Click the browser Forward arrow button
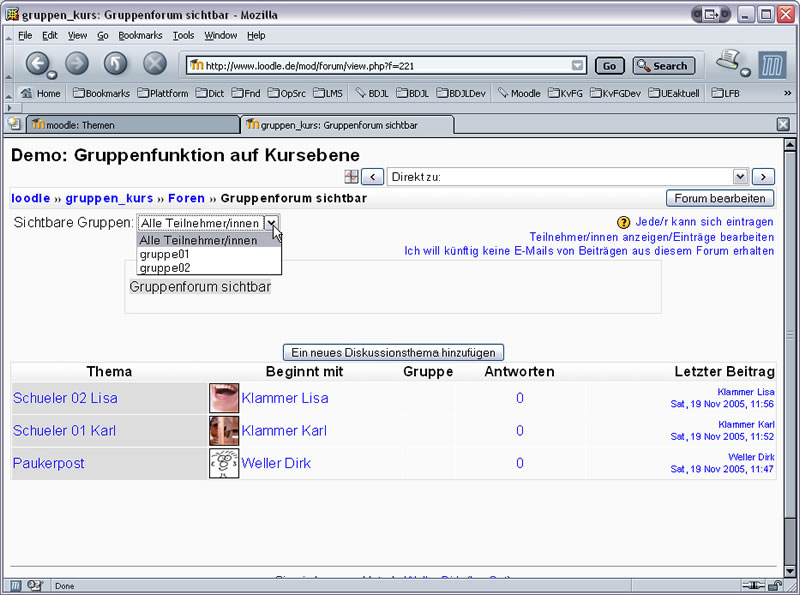Screen dimensions: 800x595 click(77, 65)
